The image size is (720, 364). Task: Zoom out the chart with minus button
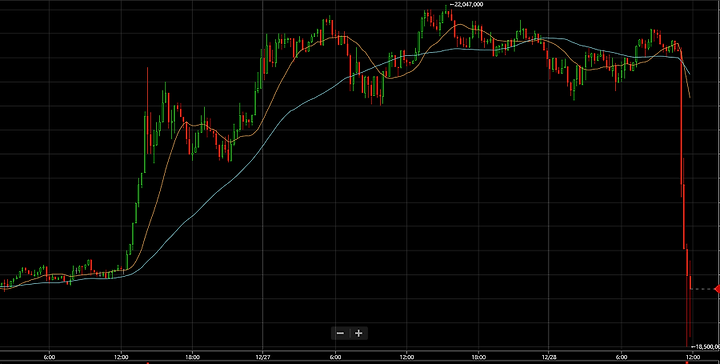point(340,333)
